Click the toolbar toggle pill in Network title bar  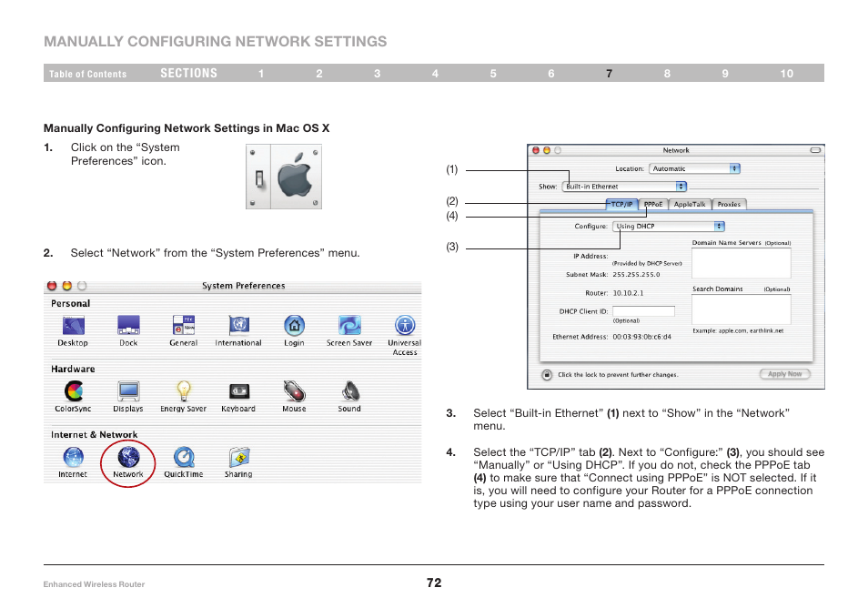[x=815, y=150]
